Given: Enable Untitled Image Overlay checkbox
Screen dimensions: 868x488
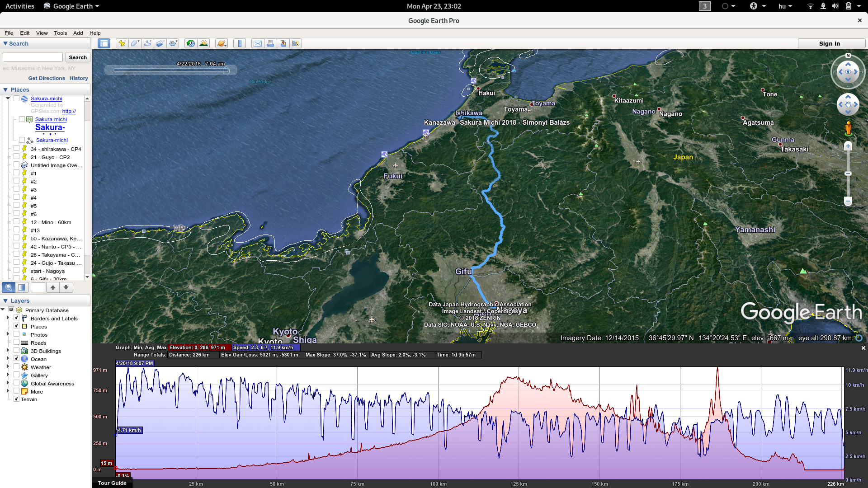Looking at the screenshot, I should point(16,165).
